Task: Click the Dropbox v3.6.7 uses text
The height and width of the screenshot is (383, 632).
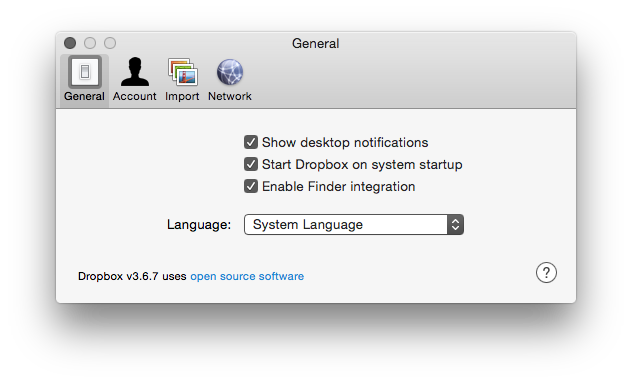Action: coord(132,276)
